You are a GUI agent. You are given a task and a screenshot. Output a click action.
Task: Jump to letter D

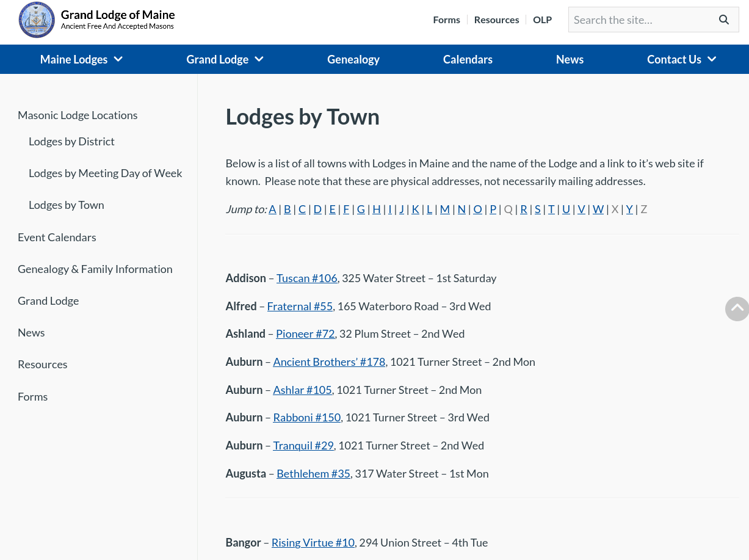(317, 209)
